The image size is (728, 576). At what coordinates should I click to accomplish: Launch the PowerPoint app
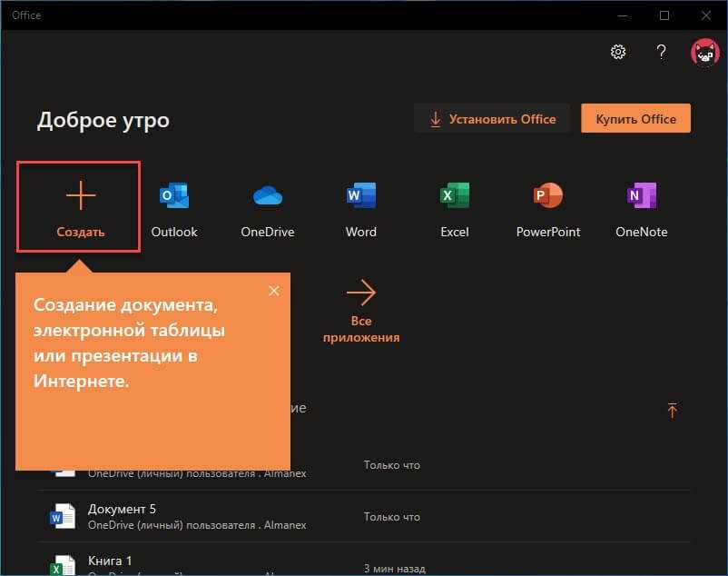point(548,195)
